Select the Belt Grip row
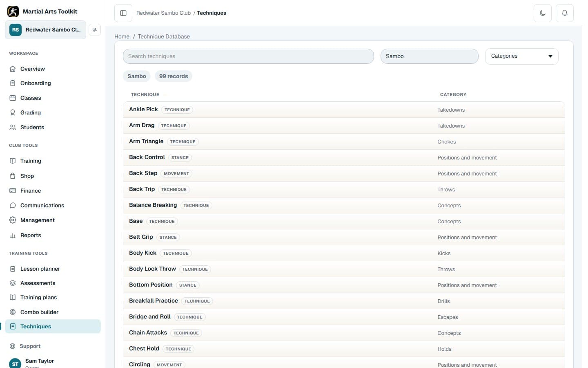 [x=344, y=237]
